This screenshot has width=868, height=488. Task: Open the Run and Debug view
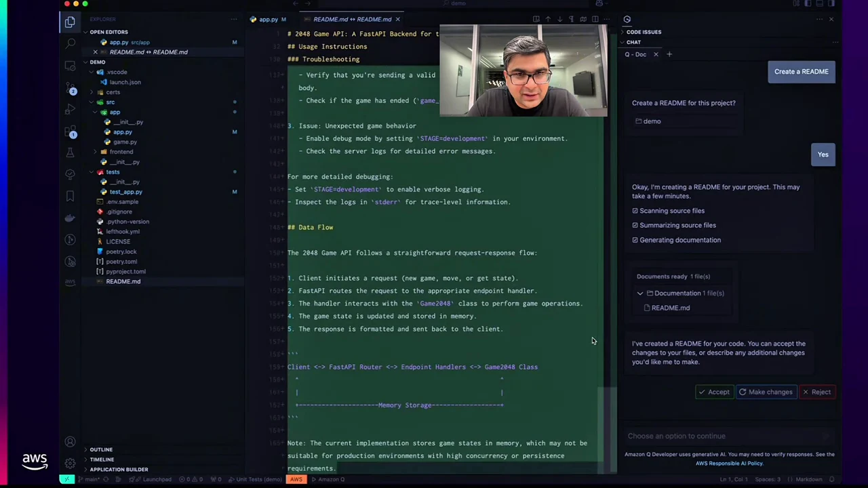[x=70, y=109]
